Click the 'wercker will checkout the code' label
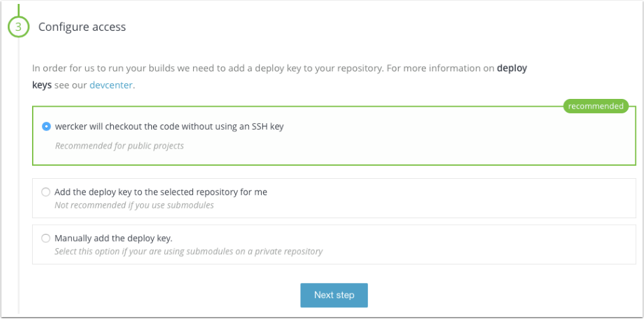The image size is (644, 319). [x=170, y=126]
